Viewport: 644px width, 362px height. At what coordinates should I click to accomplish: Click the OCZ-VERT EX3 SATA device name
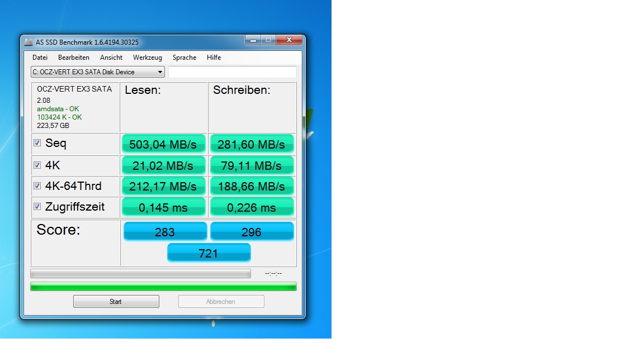[74, 89]
